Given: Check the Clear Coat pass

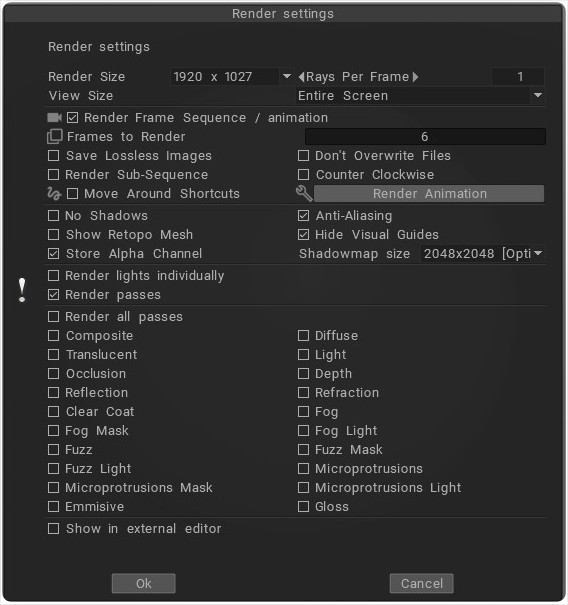Looking at the screenshot, I should pyautogui.click(x=54, y=411).
